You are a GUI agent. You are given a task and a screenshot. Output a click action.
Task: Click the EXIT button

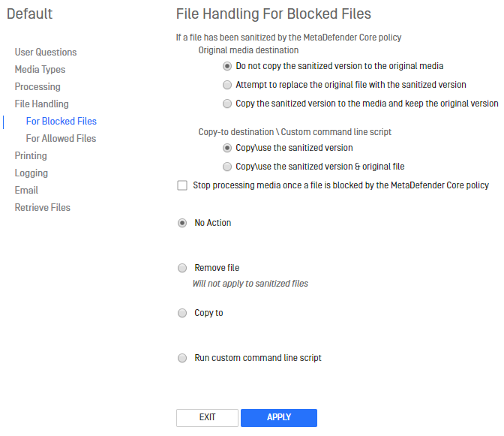pyautogui.click(x=207, y=418)
